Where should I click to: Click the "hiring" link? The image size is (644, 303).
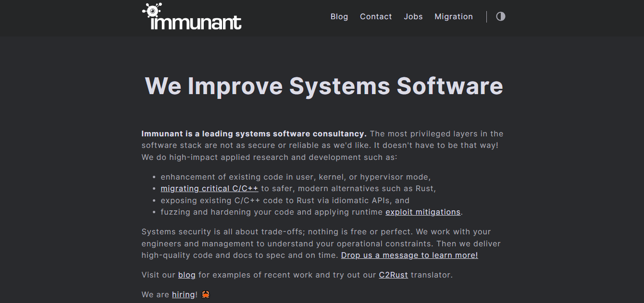pyautogui.click(x=184, y=295)
